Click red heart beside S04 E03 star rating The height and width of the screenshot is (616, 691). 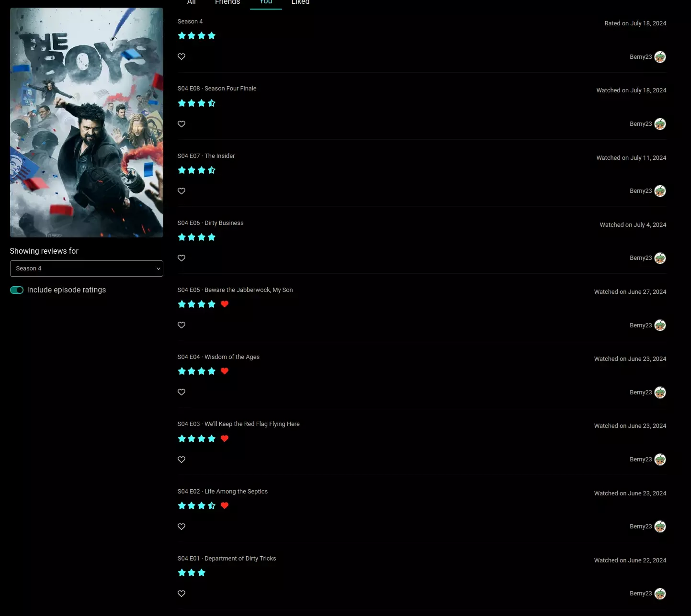coord(225,438)
